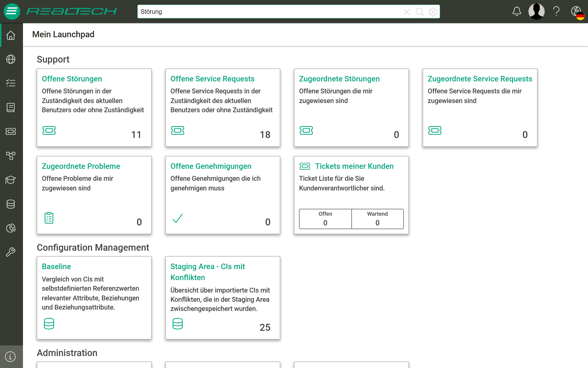Click the database icon in Baseline tile

[49, 324]
